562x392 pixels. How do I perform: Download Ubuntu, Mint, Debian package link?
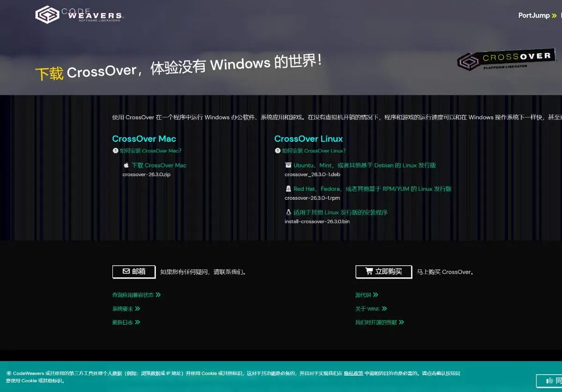(365, 165)
